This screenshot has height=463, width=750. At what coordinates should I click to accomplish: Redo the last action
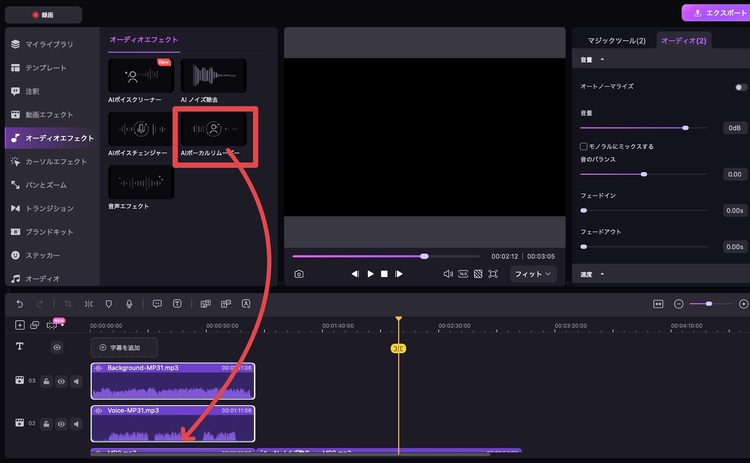tap(40, 304)
